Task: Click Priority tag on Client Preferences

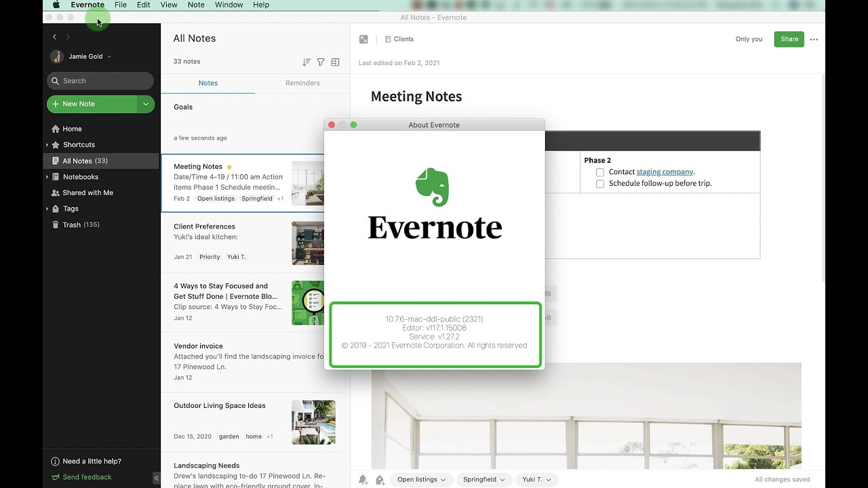Action: click(x=210, y=257)
